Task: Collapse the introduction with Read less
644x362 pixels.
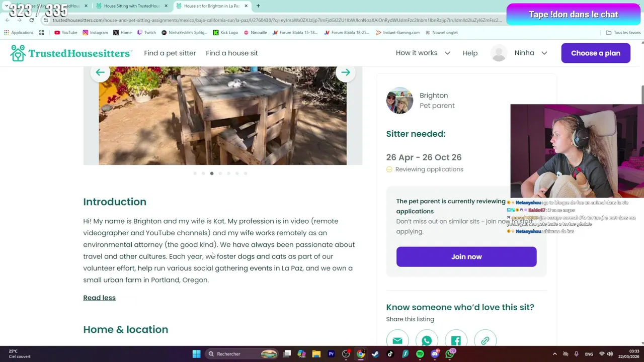Action: pyautogui.click(x=99, y=298)
